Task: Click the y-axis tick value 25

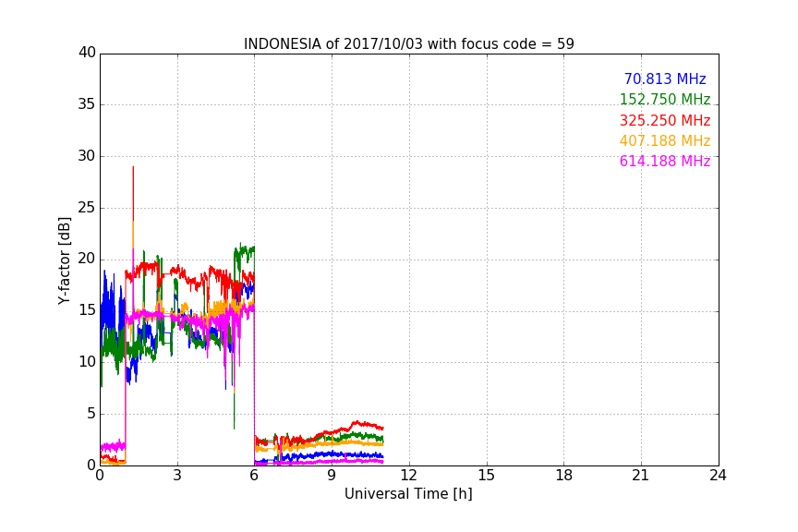Action: [87, 207]
